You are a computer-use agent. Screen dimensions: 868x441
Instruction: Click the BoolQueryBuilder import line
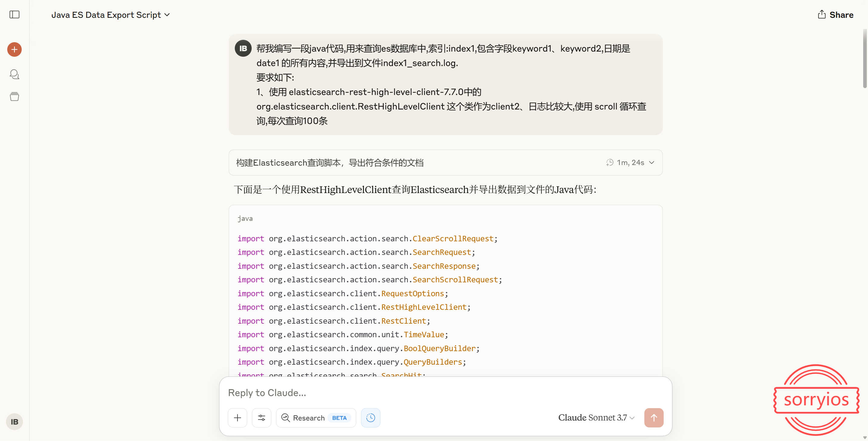tap(358, 348)
